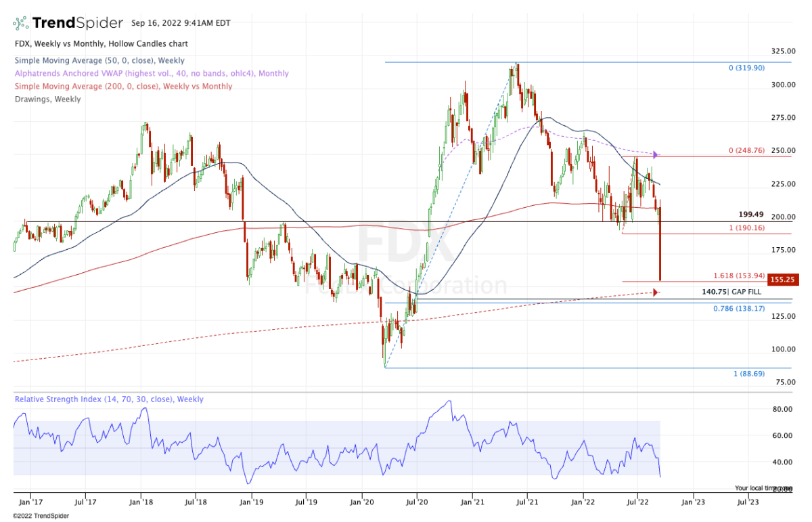
Task: Click the 1 (88.69) Fibonacci label
Action: pos(749,374)
